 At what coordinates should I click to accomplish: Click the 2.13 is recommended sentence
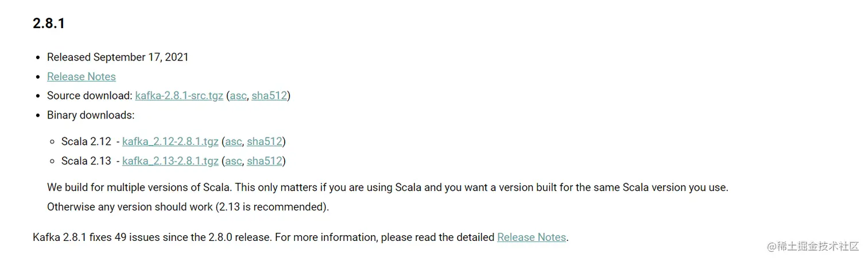(188, 206)
